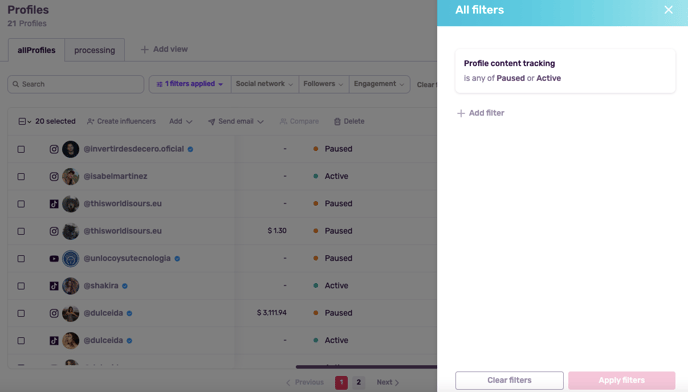Image resolution: width=688 pixels, height=392 pixels.
Task: Select the allProfiles tab
Action: coord(36,50)
